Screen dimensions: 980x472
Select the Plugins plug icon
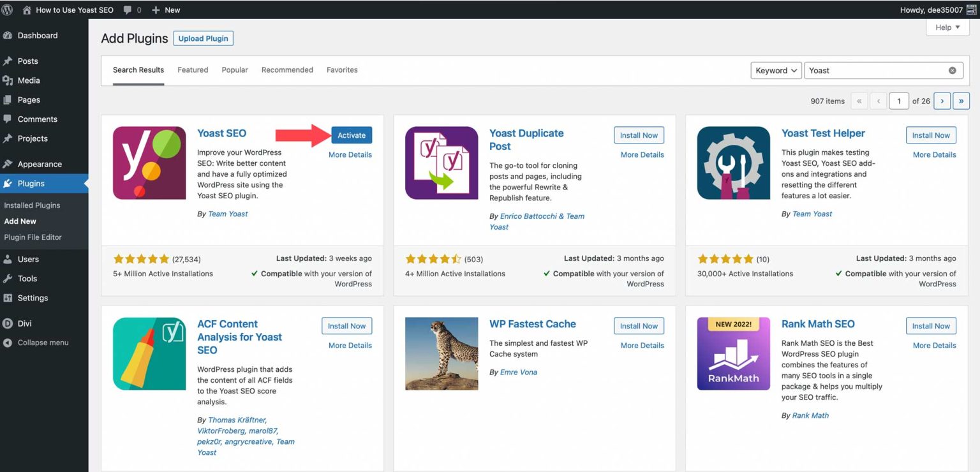click(x=11, y=183)
